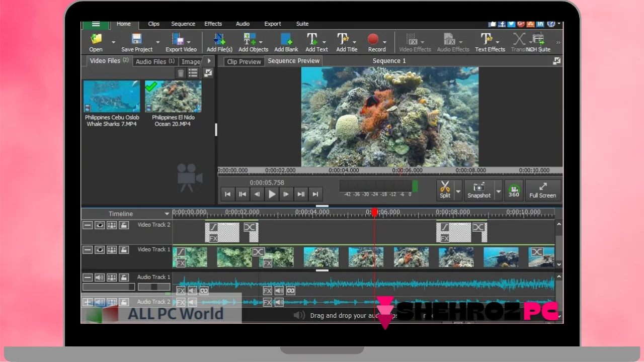644x362 pixels.
Task: Click the Open project folder icon
Action: point(96,39)
